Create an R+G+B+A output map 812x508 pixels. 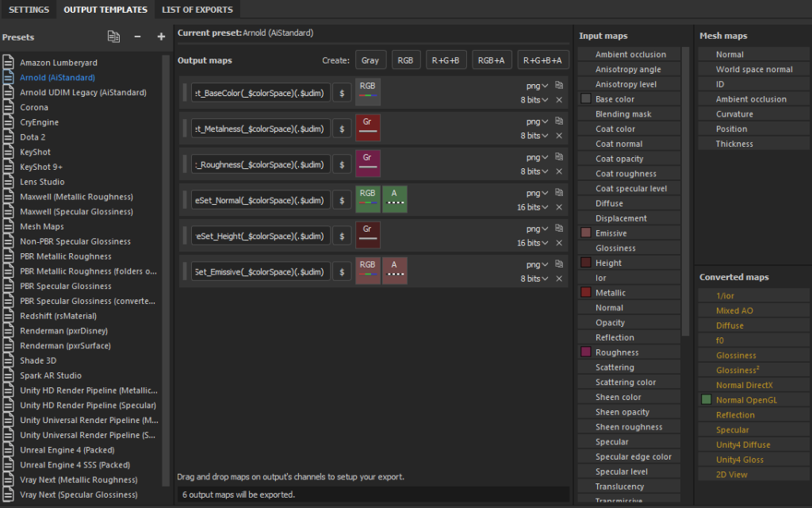543,60
